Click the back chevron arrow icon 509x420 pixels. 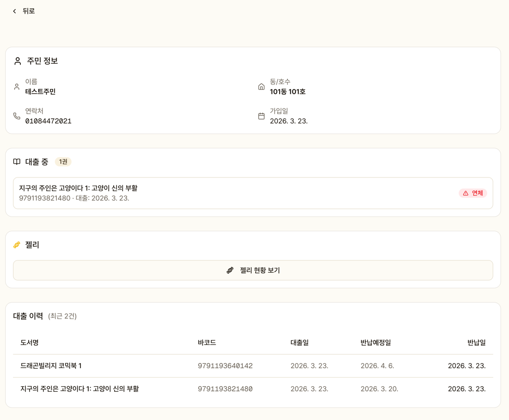[x=14, y=11]
